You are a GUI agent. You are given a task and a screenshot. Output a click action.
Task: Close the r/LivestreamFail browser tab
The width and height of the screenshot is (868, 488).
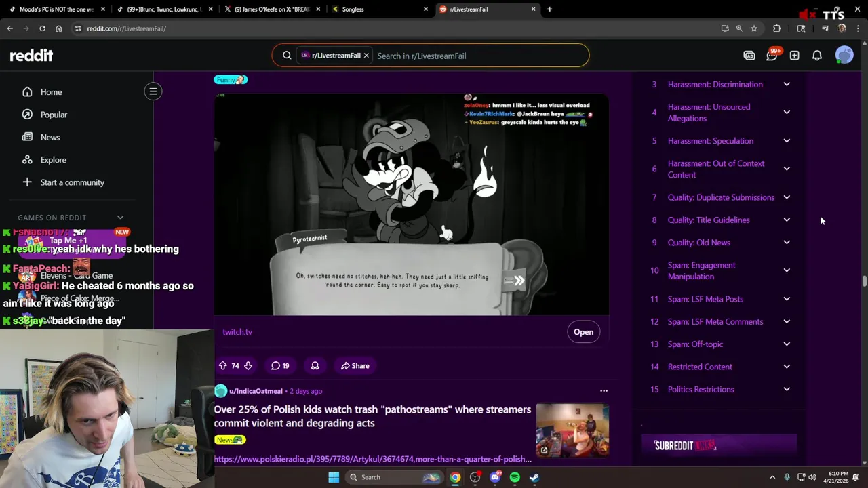coord(533,9)
